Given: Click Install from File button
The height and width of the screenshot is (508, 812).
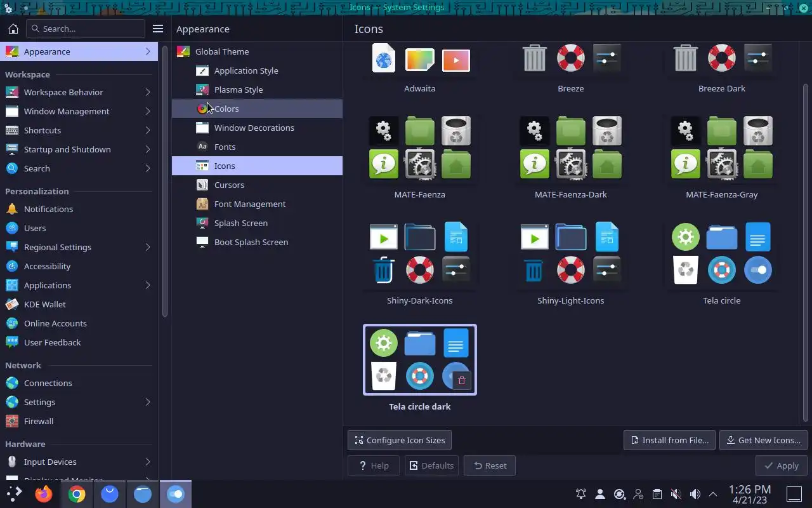Looking at the screenshot, I should [670, 440].
